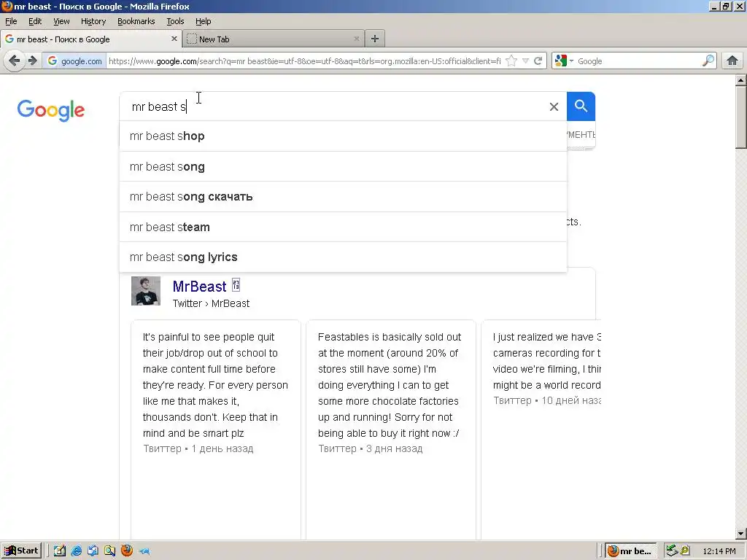Click the magnifier in Firefox search box

pyautogui.click(x=708, y=61)
